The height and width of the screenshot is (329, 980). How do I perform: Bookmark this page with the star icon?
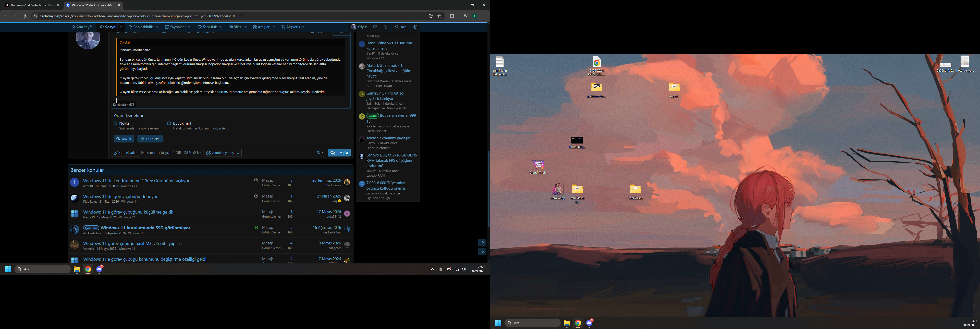click(439, 16)
